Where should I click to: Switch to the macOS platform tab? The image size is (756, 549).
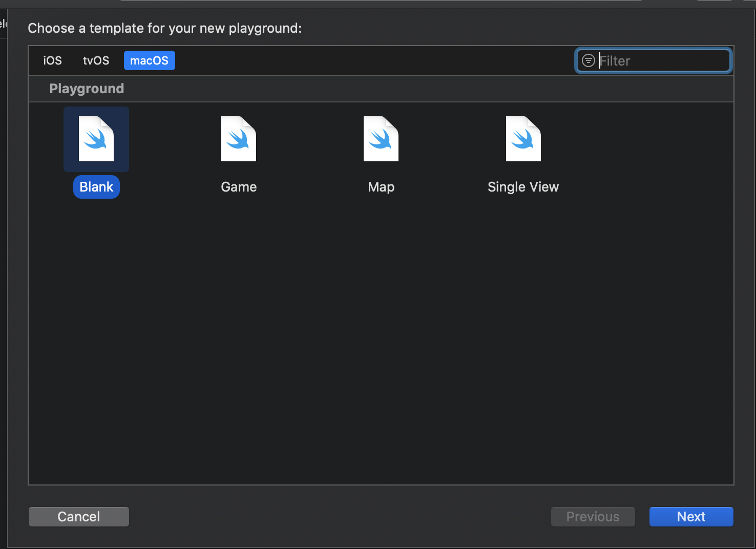coord(149,60)
